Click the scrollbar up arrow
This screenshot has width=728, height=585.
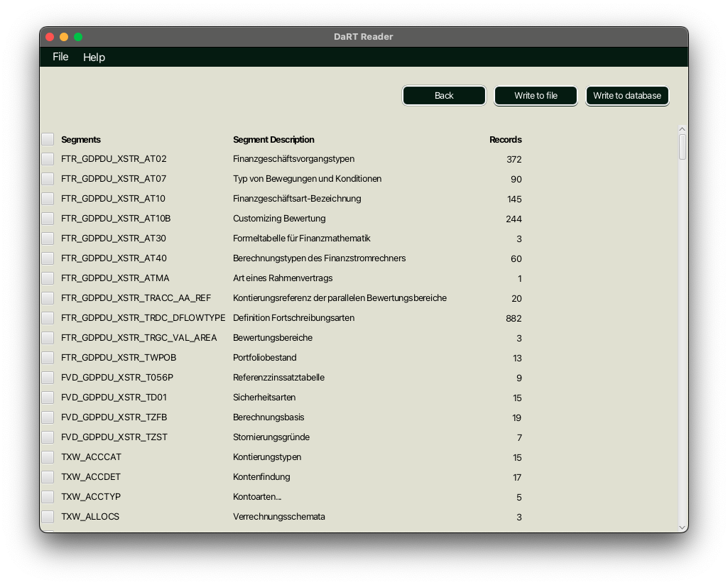[x=683, y=129]
